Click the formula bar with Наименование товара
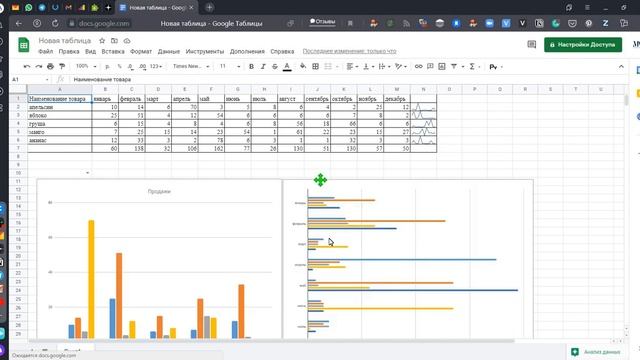Screen dimensions: 640x360 point(347,80)
